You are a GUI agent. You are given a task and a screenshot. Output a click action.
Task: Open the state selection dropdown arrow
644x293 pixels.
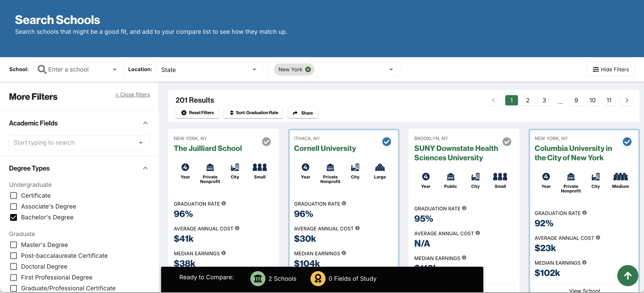coord(391,70)
